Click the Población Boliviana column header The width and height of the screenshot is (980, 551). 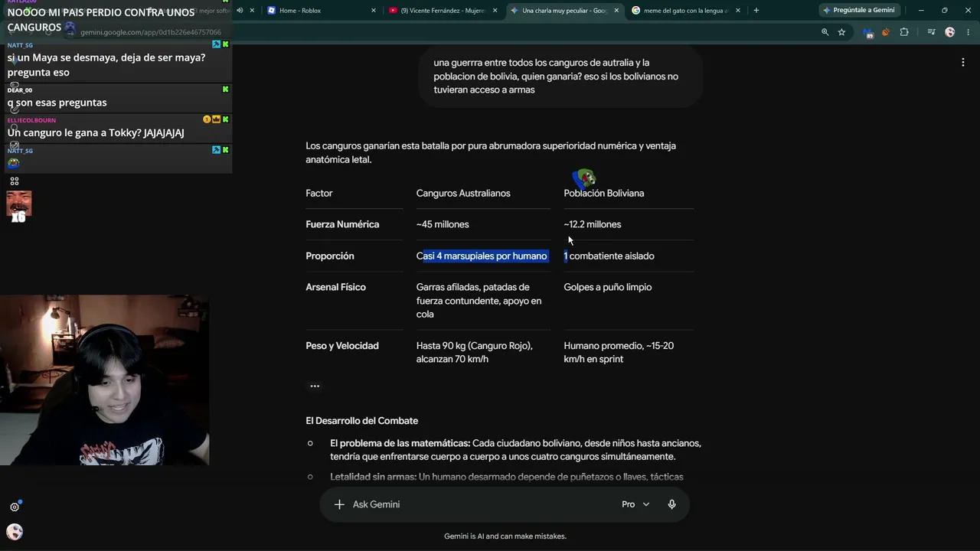coord(604,194)
